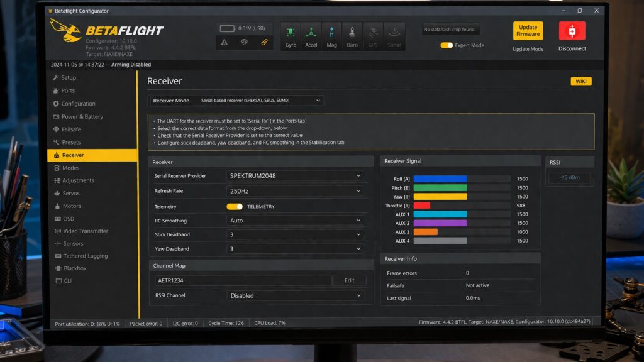Click the 'CPU Load: 7%' status text
The width and height of the screenshot is (644, 362).
(x=269, y=323)
